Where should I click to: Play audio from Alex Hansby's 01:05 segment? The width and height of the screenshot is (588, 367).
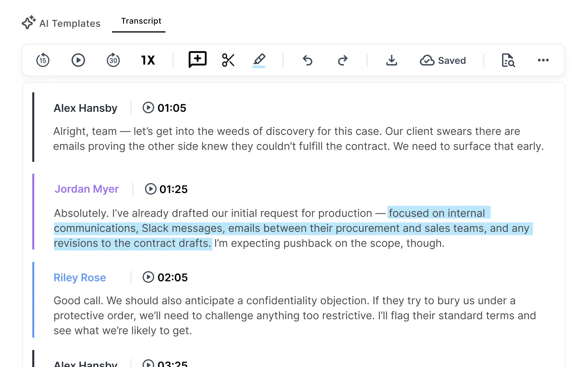point(148,108)
